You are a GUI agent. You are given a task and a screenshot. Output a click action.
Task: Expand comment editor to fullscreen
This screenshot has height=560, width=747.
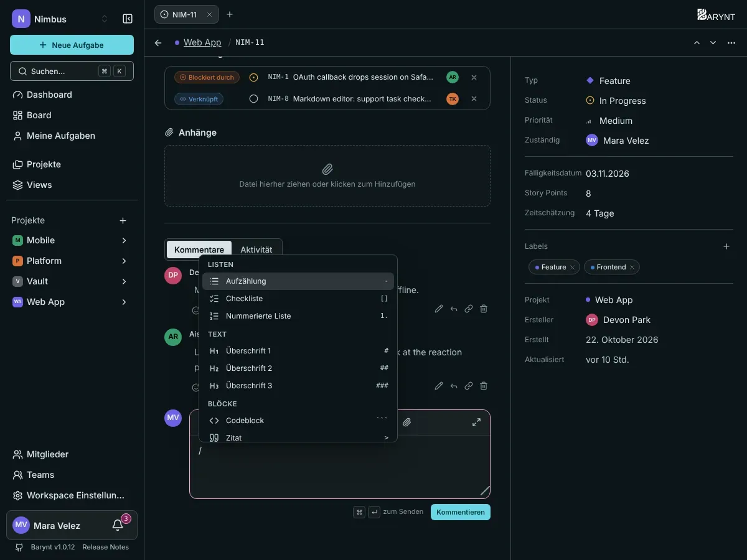click(476, 422)
